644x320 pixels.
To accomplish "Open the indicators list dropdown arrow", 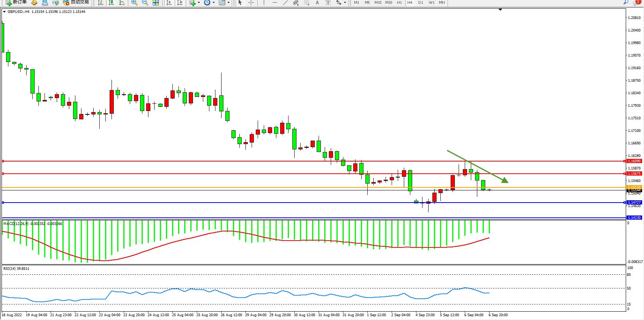I will point(199,3).
